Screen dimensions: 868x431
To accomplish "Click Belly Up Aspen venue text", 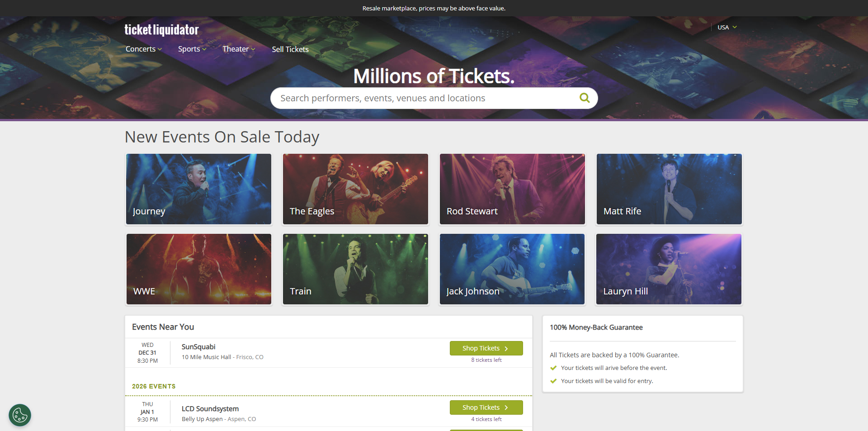I will [202, 419].
